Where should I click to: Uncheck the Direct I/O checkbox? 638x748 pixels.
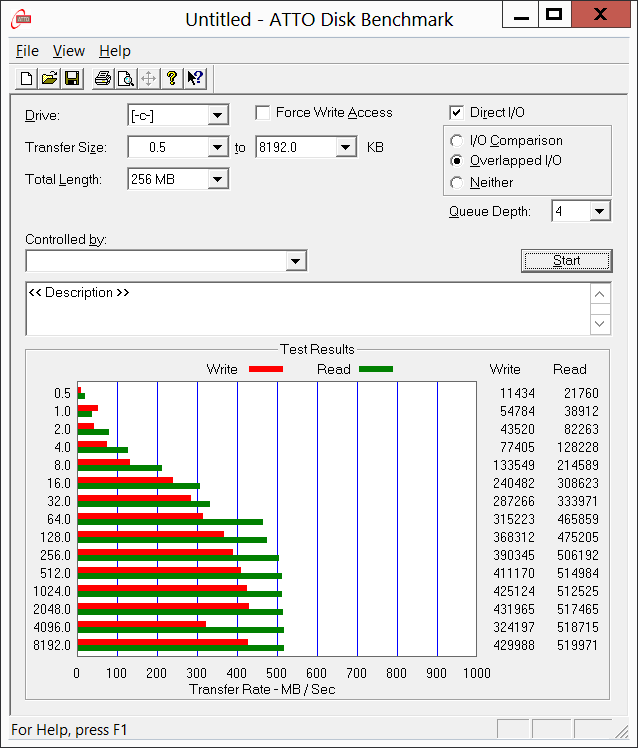pos(456,113)
